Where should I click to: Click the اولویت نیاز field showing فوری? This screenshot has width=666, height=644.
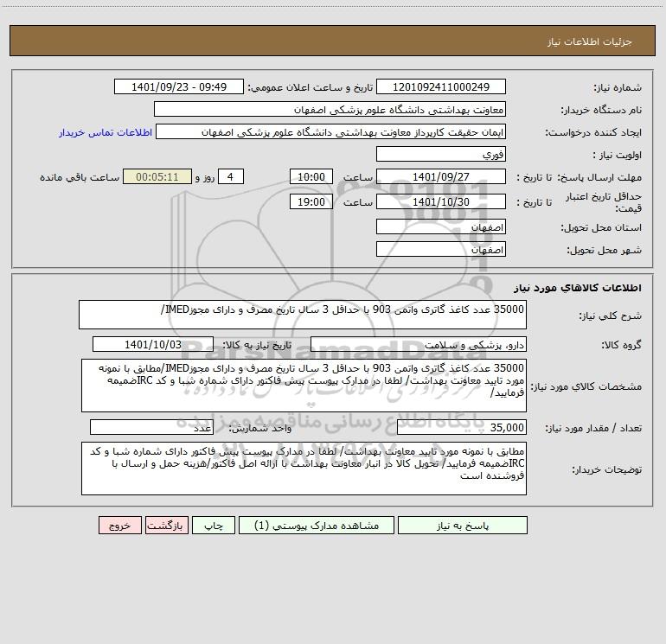point(441,154)
